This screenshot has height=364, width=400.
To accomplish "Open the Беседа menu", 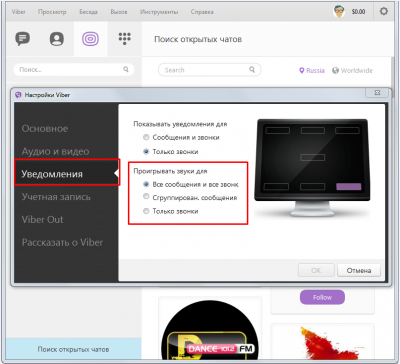I will tap(88, 12).
